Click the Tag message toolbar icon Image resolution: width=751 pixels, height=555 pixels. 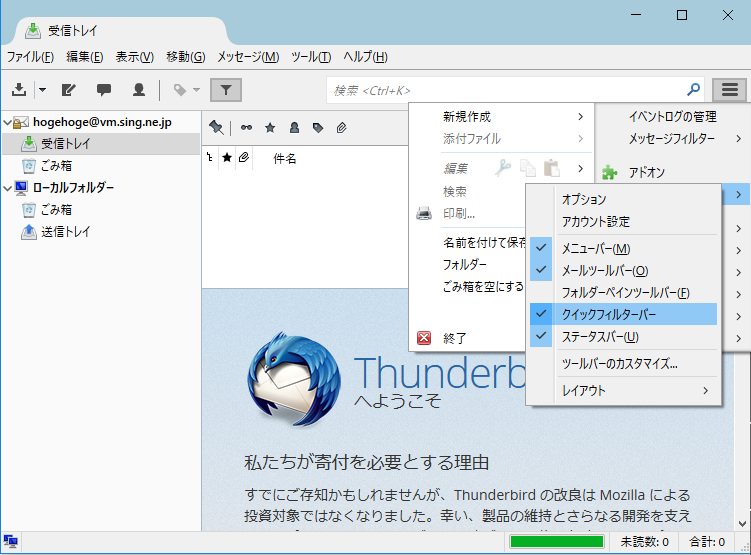tap(180, 90)
